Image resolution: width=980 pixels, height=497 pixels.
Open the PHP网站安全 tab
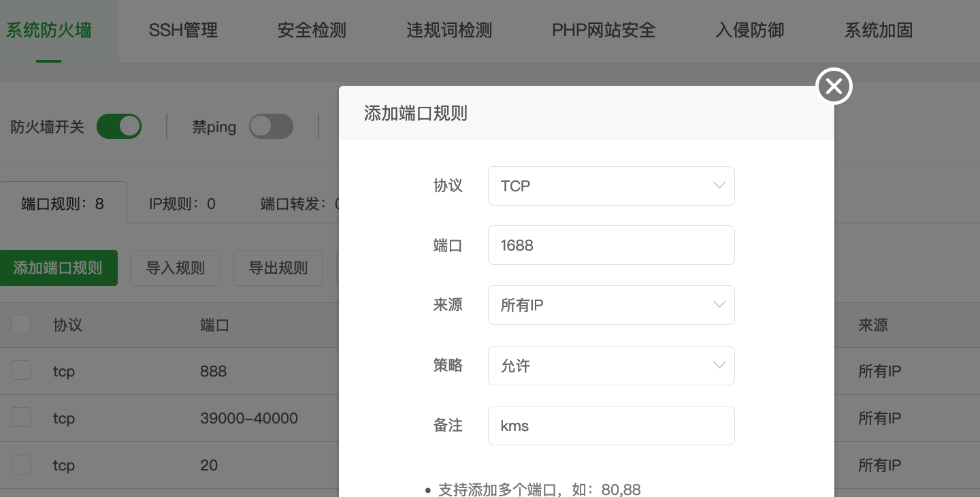coord(603,31)
